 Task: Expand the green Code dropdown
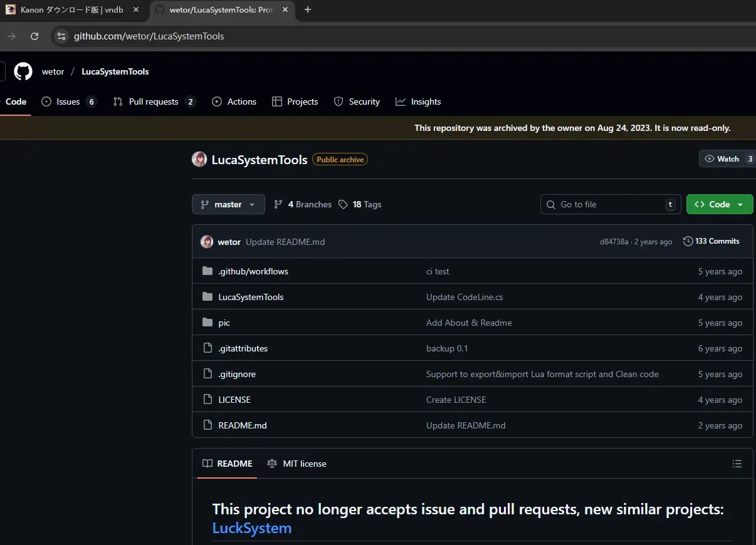[720, 204]
